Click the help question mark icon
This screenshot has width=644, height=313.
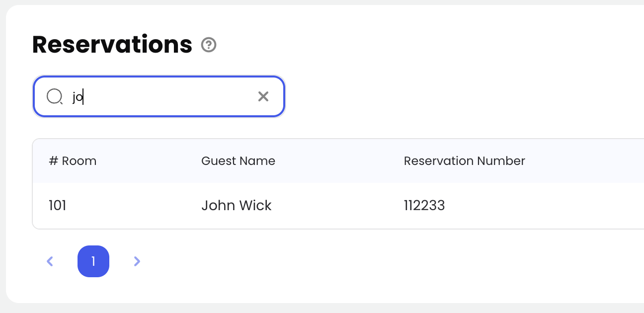click(x=209, y=45)
